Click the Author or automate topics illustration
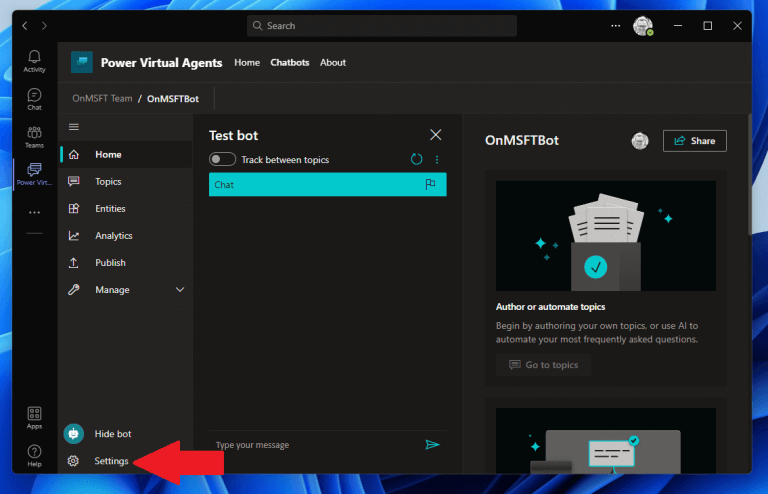The width and height of the screenshot is (768, 494). (x=606, y=236)
